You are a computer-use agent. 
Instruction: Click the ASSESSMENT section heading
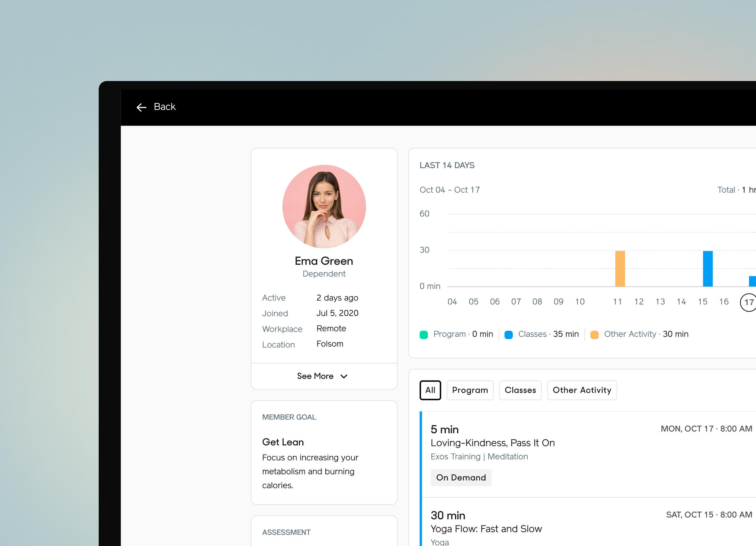(x=286, y=532)
